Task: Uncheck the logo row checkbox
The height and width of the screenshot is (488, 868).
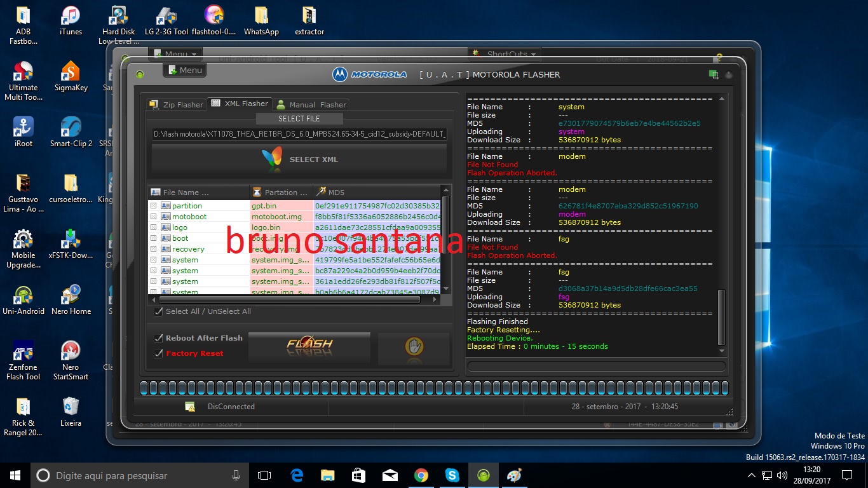Action: point(154,227)
